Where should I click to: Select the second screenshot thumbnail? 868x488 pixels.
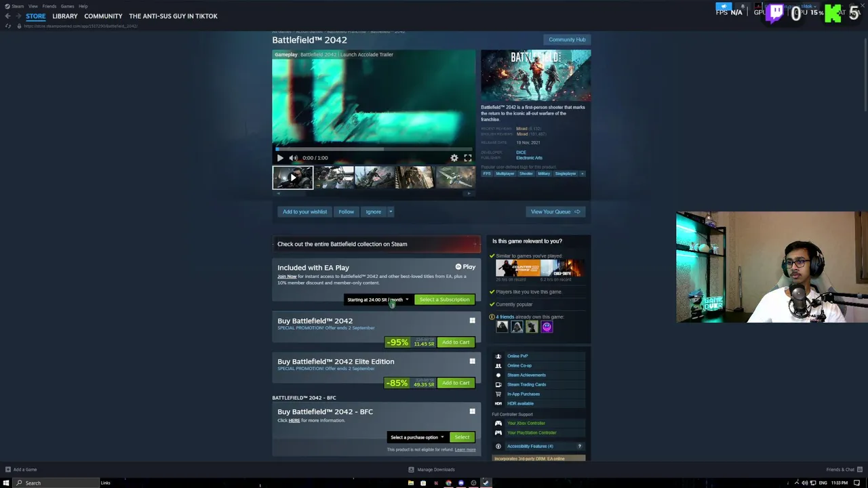click(334, 178)
